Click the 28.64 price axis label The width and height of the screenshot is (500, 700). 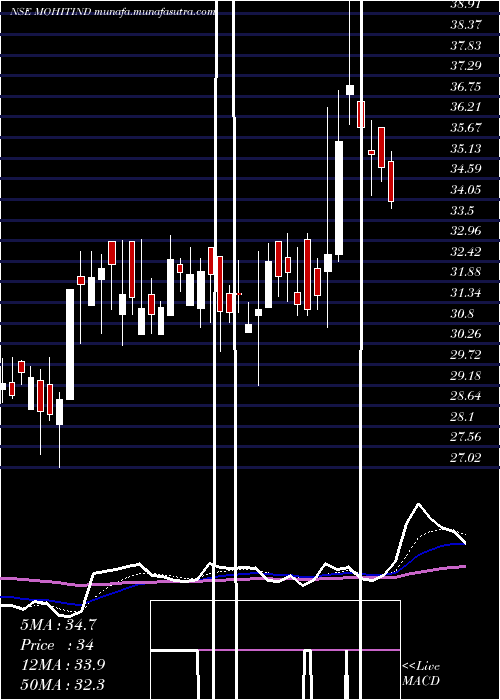pyautogui.click(x=466, y=396)
